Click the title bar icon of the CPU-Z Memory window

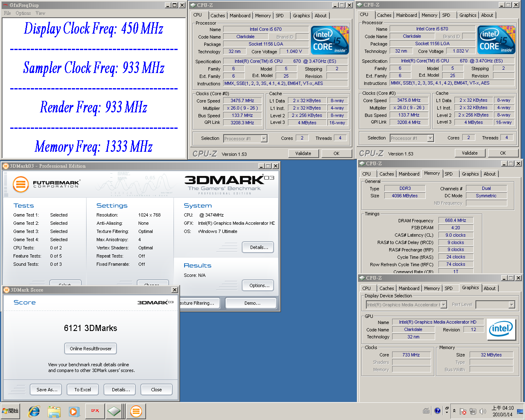[x=362, y=163]
